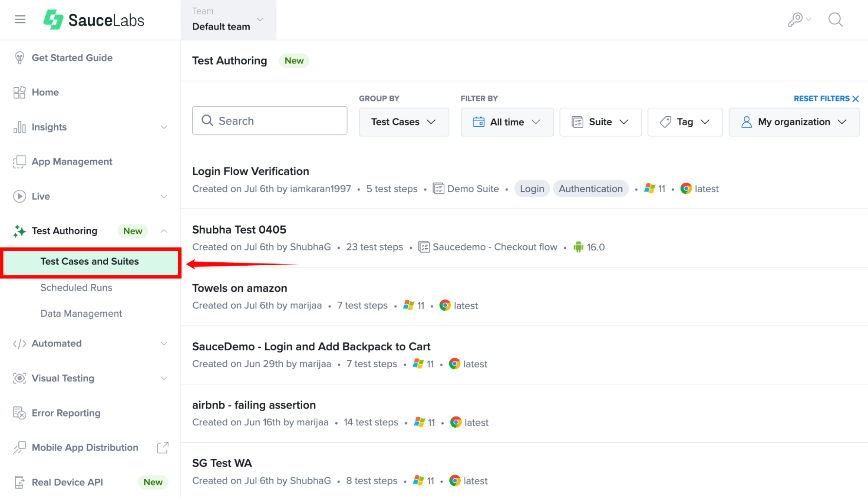Image resolution: width=868 pixels, height=497 pixels.
Task: Click the Reset Filters link
Action: click(x=826, y=99)
